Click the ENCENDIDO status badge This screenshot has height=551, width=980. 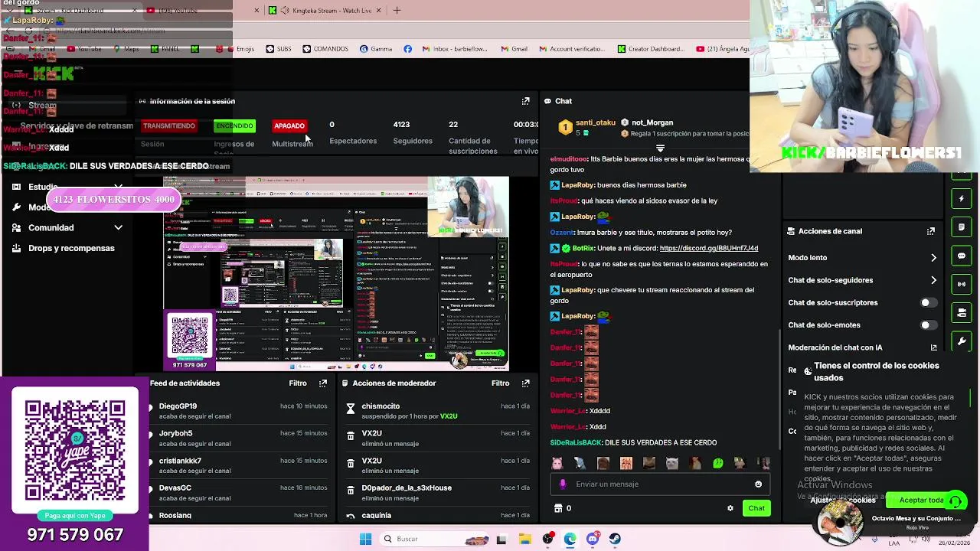(x=234, y=126)
